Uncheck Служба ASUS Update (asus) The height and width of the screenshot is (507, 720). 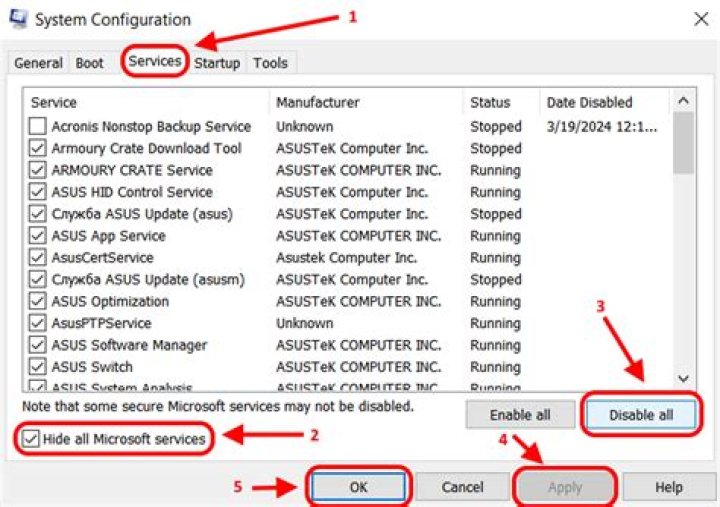[37, 214]
